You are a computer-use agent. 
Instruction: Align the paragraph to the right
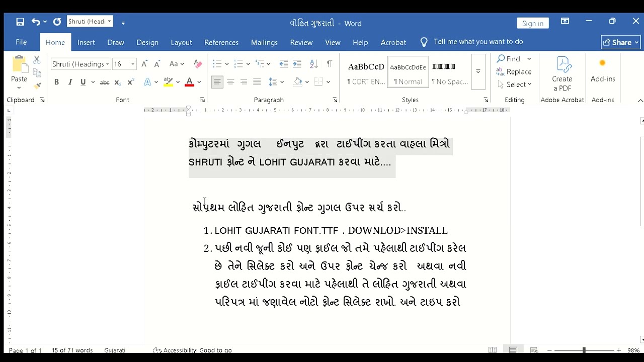tap(244, 82)
